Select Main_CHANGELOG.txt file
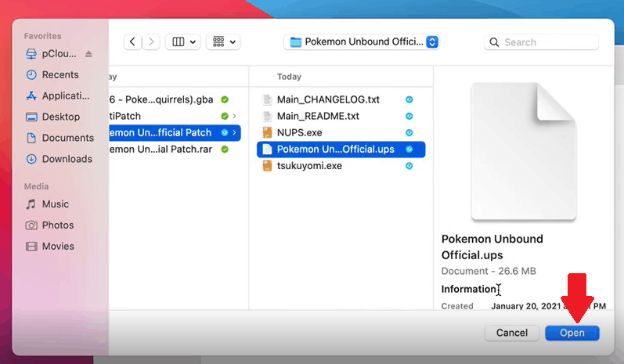Image resolution: width=624 pixels, height=364 pixels. [341, 99]
